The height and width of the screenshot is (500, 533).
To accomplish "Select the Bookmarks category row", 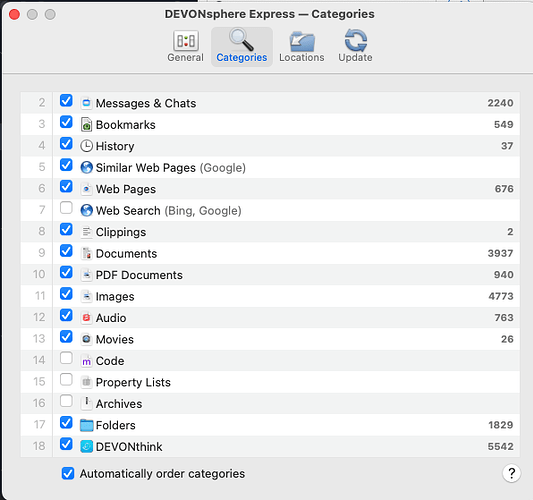I will pos(270,124).
